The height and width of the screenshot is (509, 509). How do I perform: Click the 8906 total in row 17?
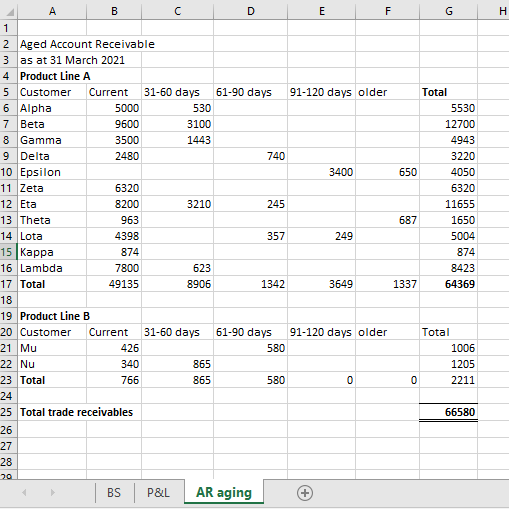click(177, 284)
